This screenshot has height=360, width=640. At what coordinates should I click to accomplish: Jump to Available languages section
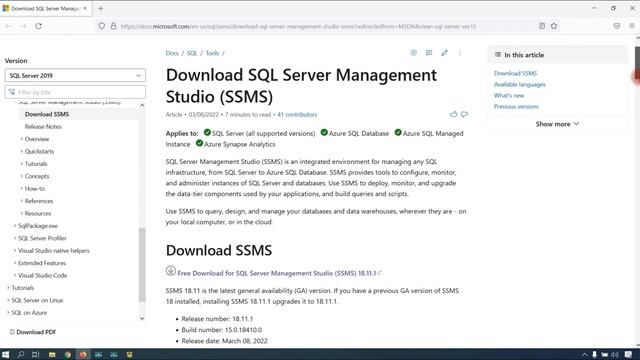pyautogui.click(x=520, y=84)
